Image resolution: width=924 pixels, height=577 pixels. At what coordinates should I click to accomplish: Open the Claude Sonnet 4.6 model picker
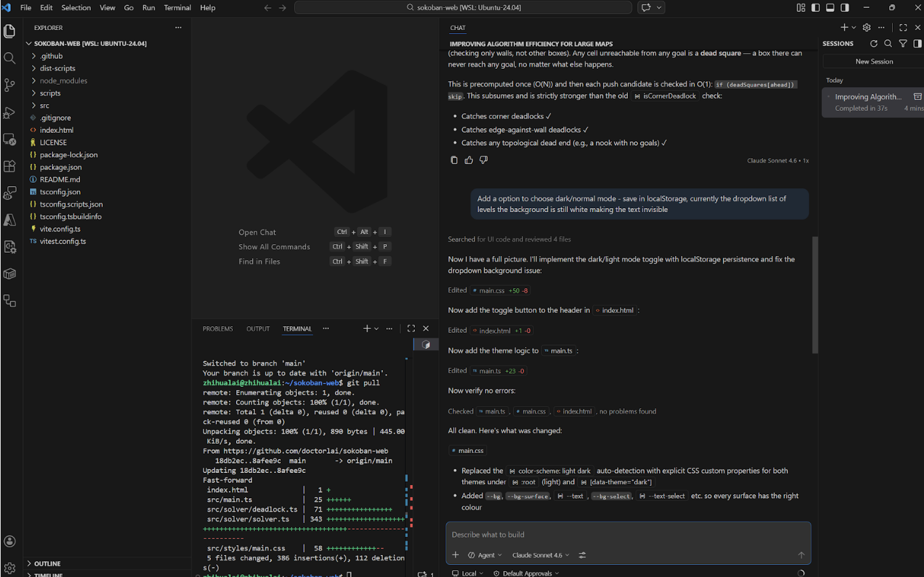[541, 555]
